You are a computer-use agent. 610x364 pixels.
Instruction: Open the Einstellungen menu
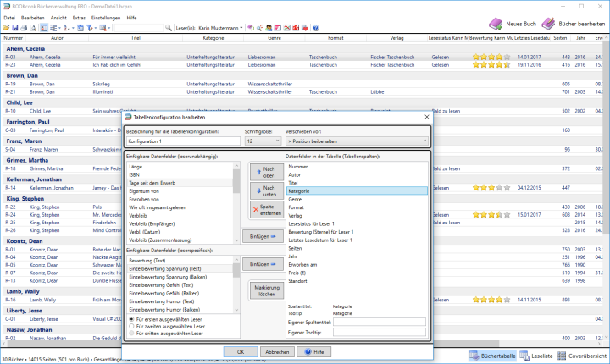point(106,17)
